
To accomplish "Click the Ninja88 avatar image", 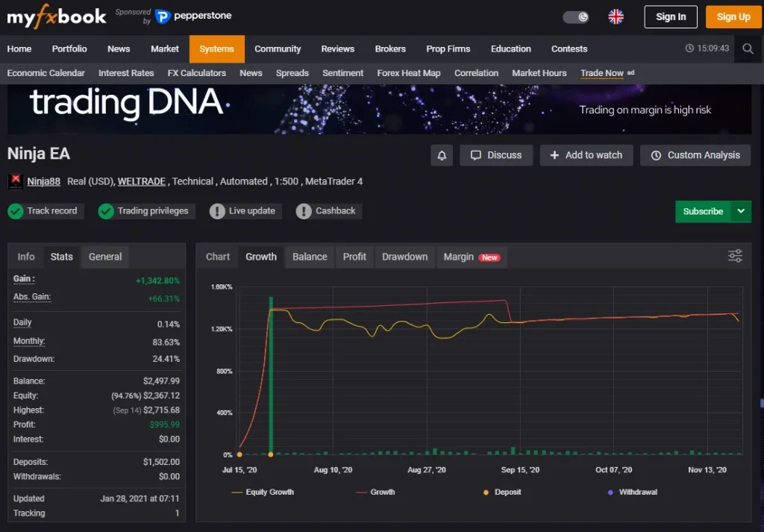I will tap(16, 181).
